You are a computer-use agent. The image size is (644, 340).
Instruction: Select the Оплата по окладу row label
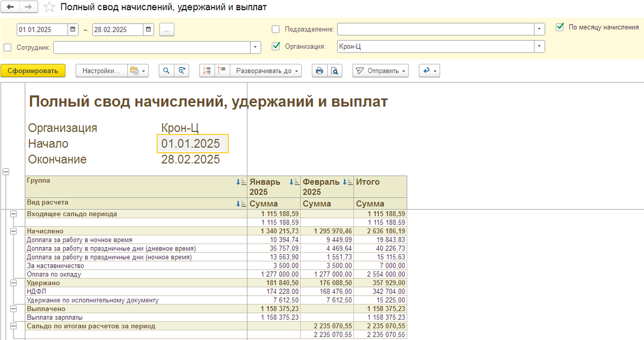coord(53,274)
